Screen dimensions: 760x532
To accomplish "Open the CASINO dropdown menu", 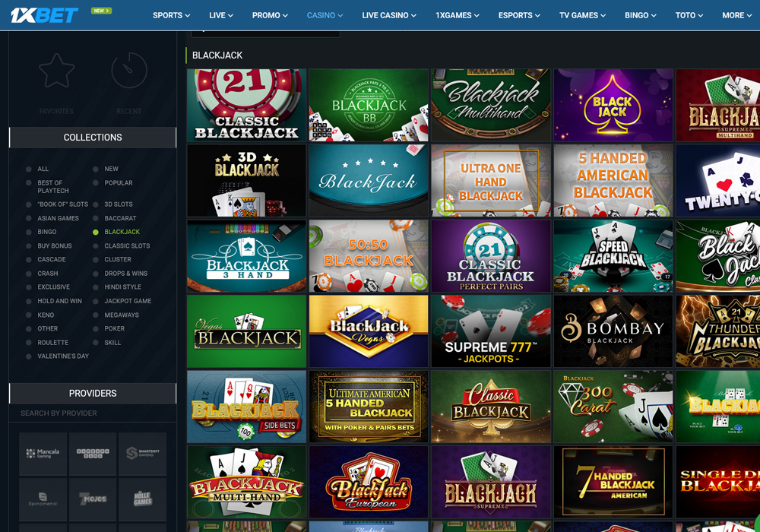I will (325, 14).
